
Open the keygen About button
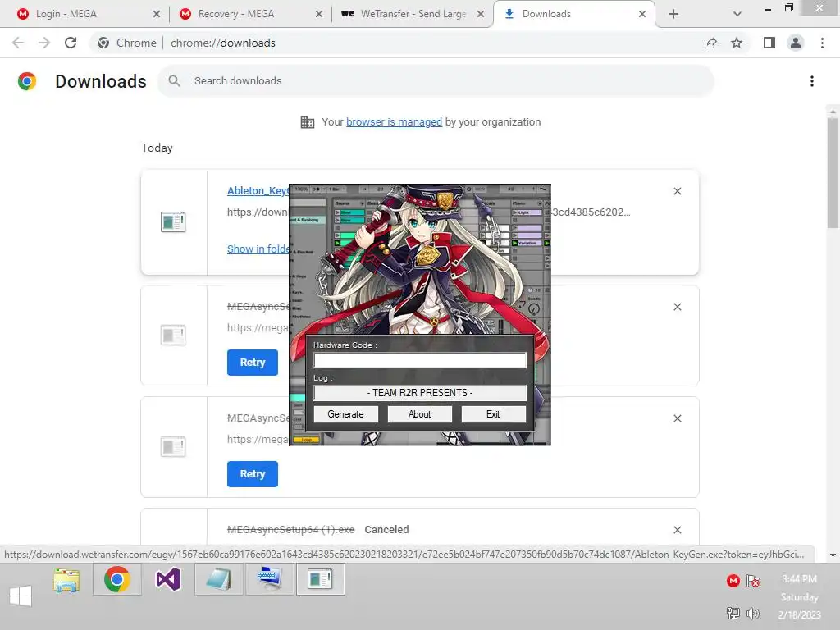(x=419, y=414)
